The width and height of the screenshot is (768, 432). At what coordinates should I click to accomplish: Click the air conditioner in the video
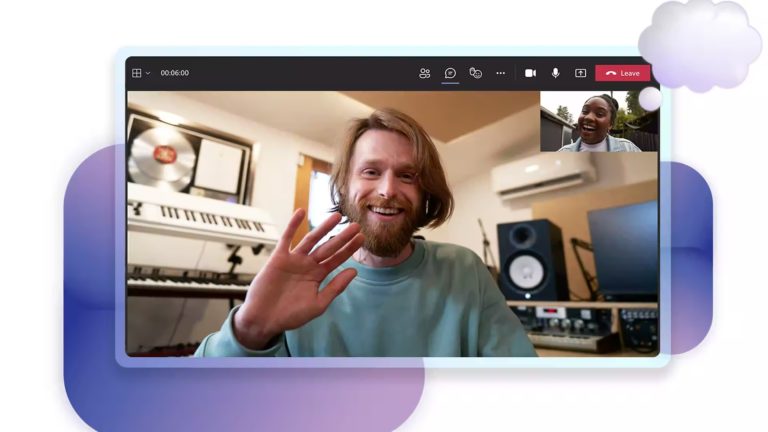point(542,175)
